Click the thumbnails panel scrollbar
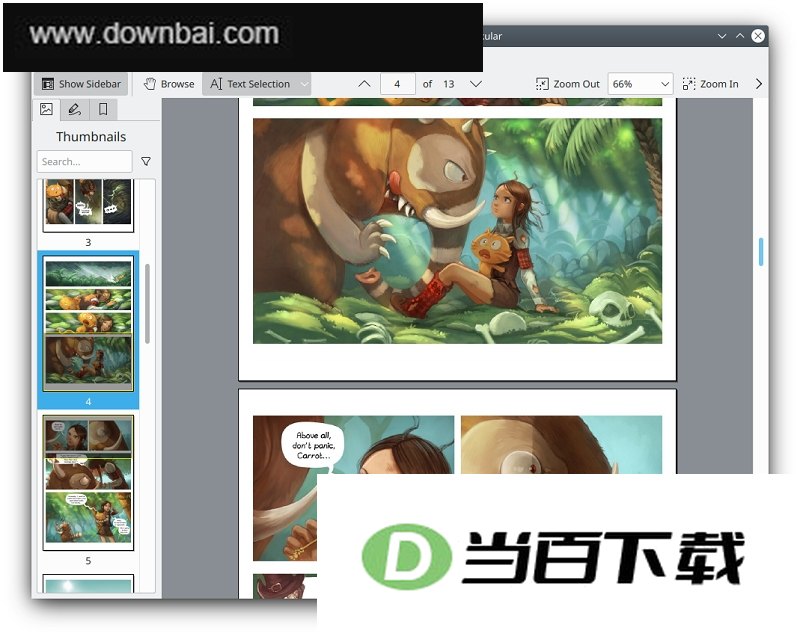The image size is (800, 636). point(147,304)
